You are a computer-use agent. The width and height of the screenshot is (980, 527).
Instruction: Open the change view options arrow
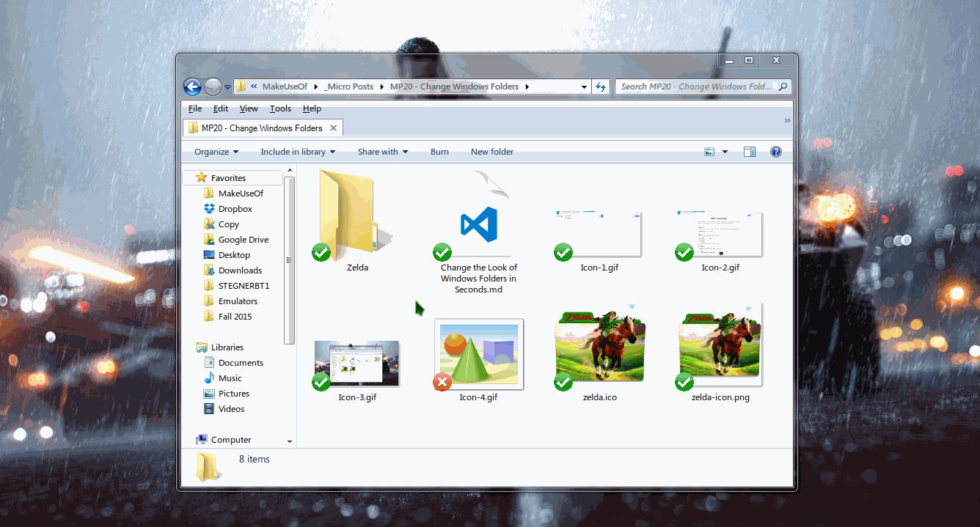(725, 152)
